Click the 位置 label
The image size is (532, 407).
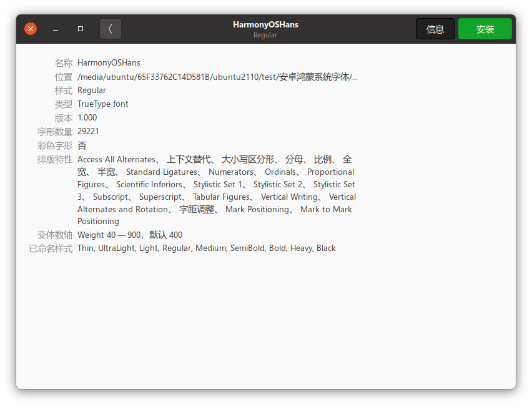click(64, 77)
